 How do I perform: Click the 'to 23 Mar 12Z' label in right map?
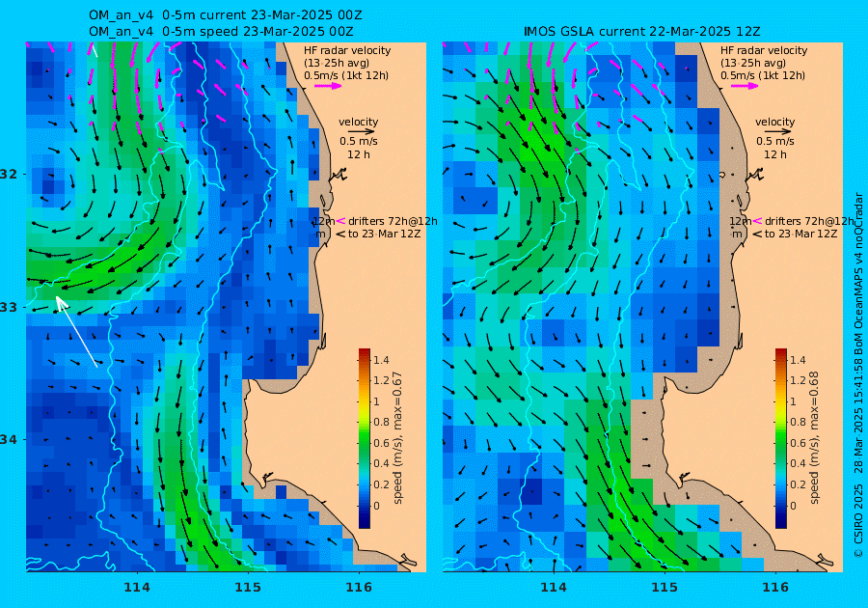(x=800, y=235)
